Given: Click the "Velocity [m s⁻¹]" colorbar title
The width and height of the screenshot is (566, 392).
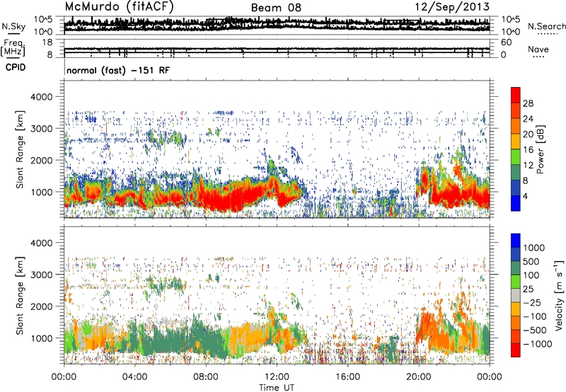Looking at the screenshot, I should click(559, 295).
